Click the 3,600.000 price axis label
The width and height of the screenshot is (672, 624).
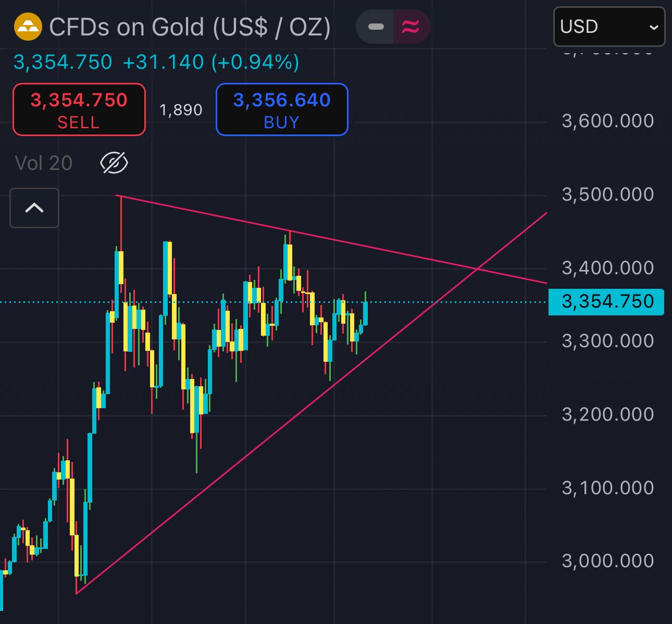(607, 121)
